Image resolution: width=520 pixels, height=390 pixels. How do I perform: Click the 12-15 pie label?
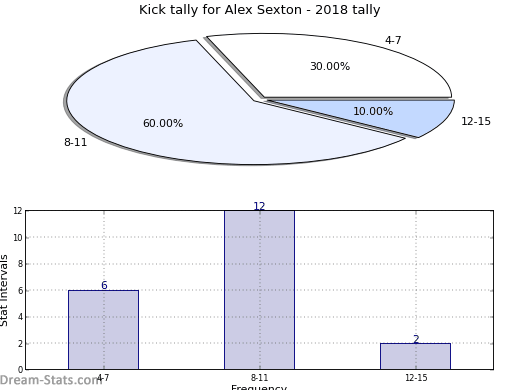coord(476,121)
